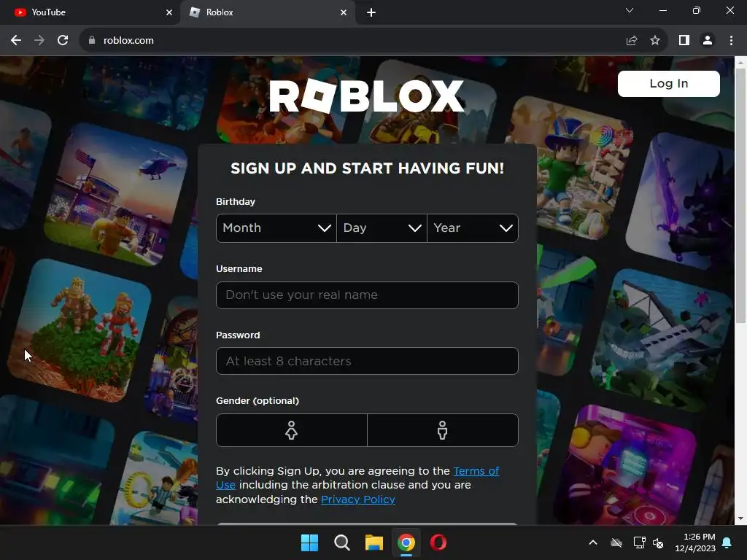Open the Windows Start menu
The width and height of the screenshot is (747, 560).
tap(309, 542)
